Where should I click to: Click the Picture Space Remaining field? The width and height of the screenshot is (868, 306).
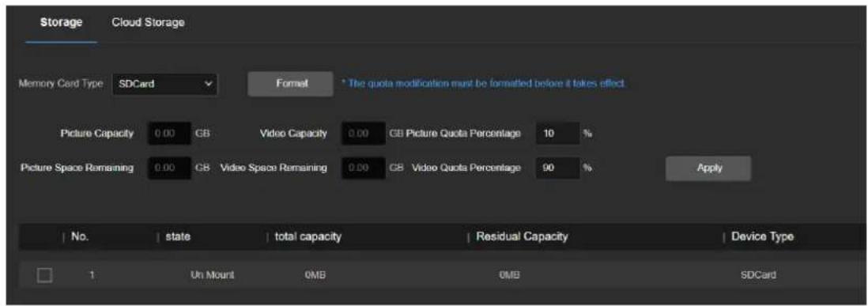(169, 168)
